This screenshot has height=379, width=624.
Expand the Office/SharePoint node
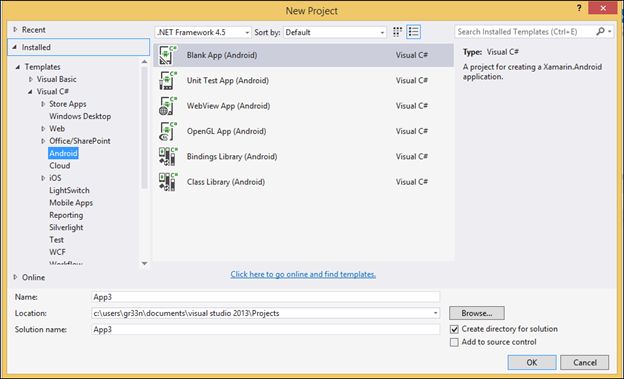point(43,141)
